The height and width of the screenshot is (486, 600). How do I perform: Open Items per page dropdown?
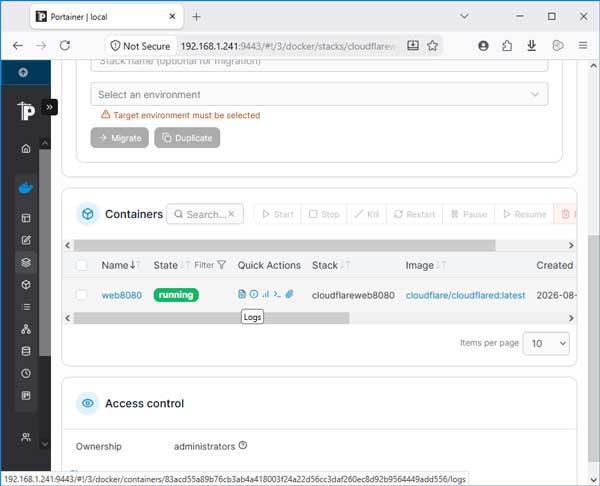(546, 343)
